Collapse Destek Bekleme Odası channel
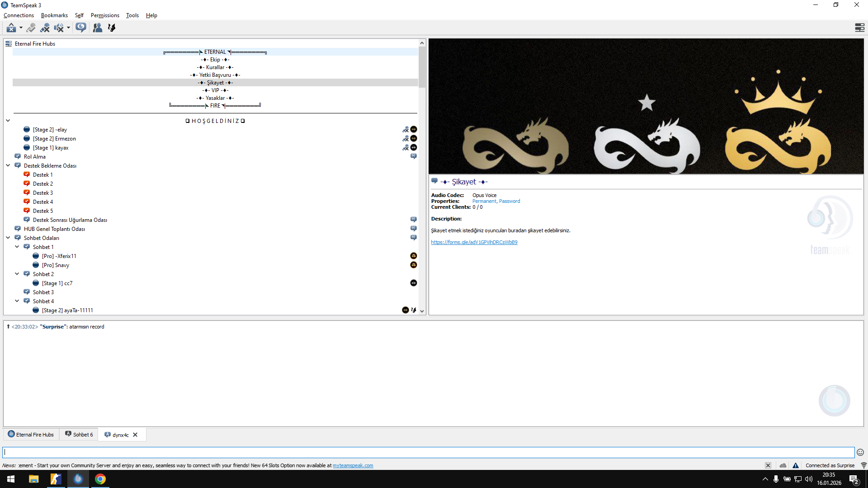The image size is (868, 488). [x=8, y=166]
